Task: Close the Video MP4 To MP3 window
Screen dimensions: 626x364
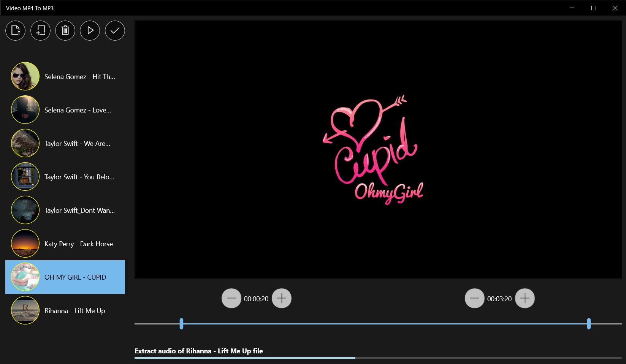Action: 615,8
